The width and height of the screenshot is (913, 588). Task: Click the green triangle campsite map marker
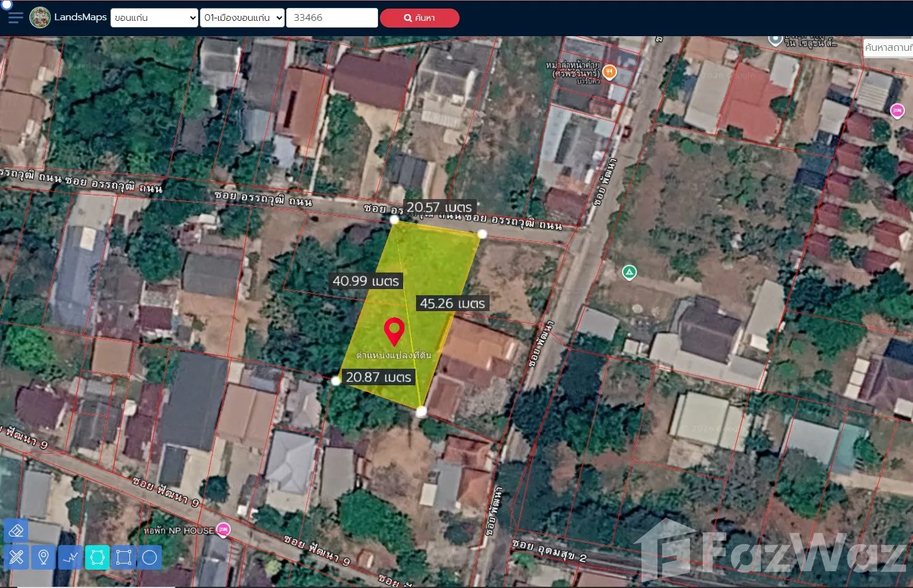click(x=629, y=273)
